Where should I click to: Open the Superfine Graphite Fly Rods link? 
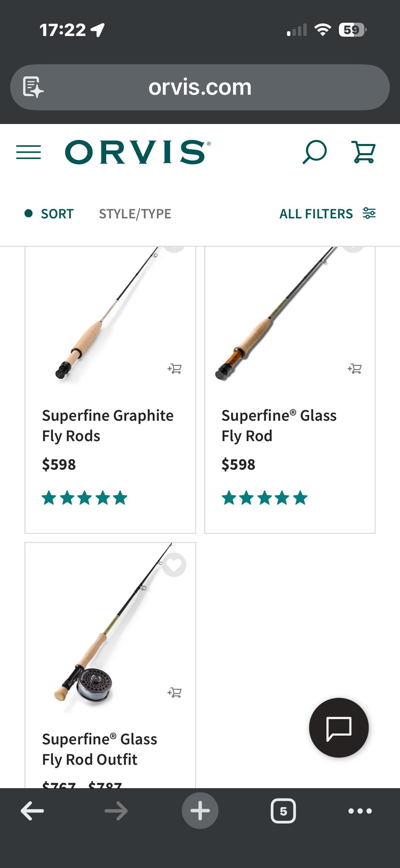tap(108, 425)
